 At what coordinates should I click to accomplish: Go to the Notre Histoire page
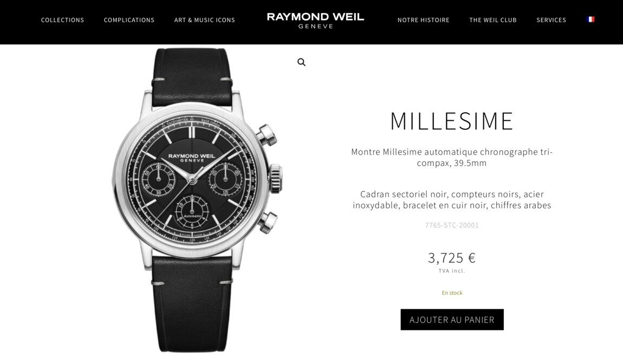click(x=424, y=20)
